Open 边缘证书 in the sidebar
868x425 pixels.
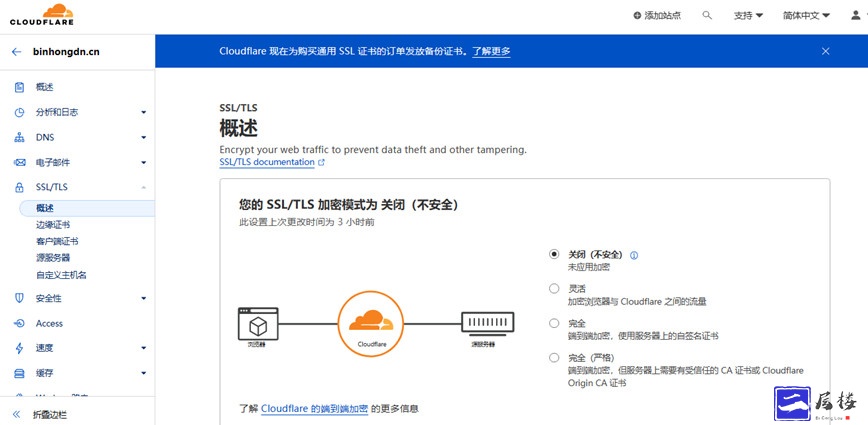click(x=53, y=225)
